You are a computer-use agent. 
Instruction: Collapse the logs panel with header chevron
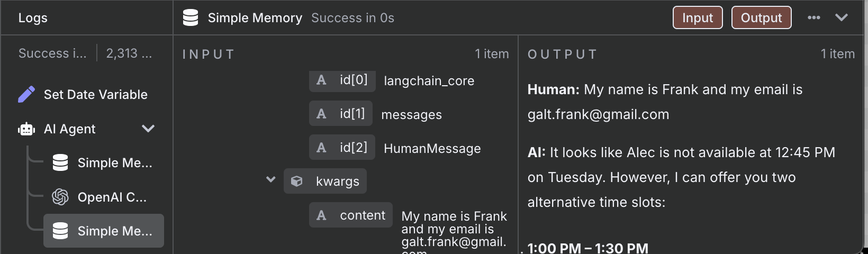click(x=842, y=17)
